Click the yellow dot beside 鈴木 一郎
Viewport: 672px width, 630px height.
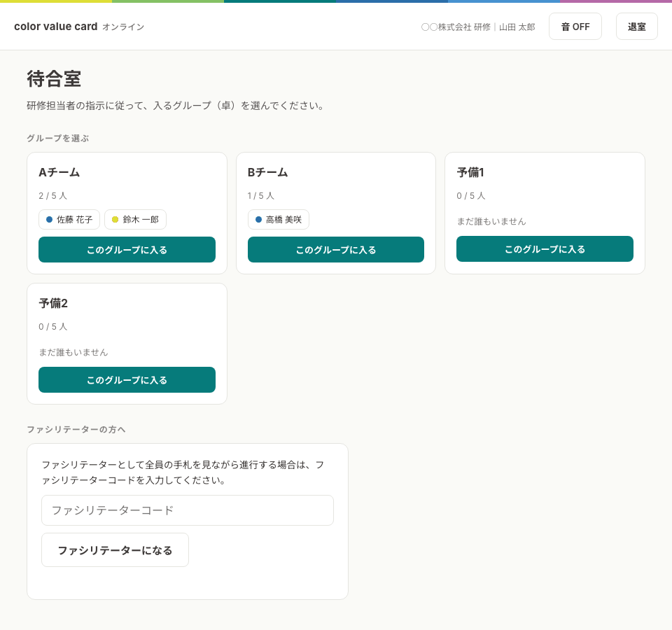click(115, 219)
